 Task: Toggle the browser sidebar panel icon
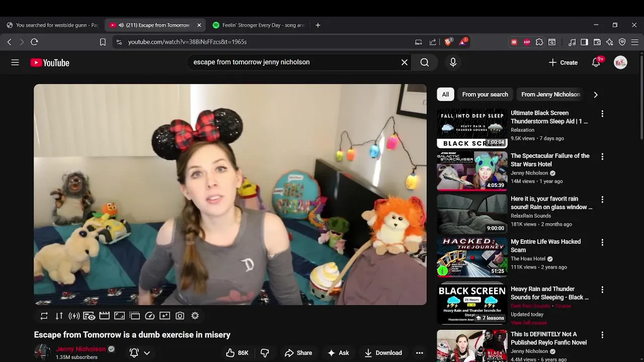[x=584, y=42]
